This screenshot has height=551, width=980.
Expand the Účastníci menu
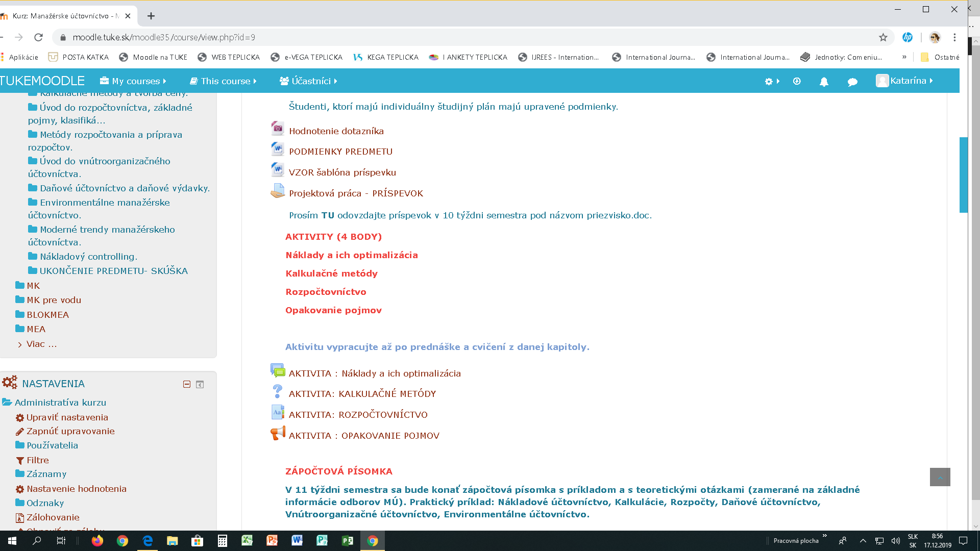tap(308, 81)
